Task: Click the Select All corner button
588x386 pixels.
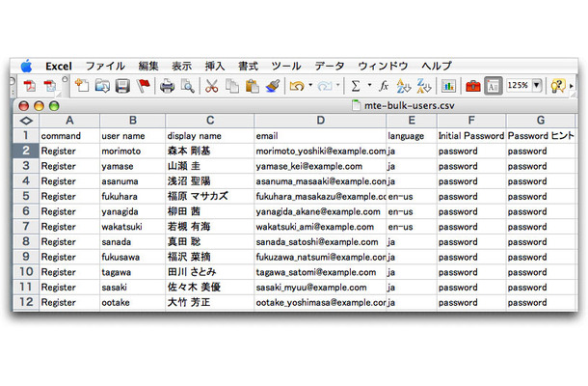Action: 26,121
